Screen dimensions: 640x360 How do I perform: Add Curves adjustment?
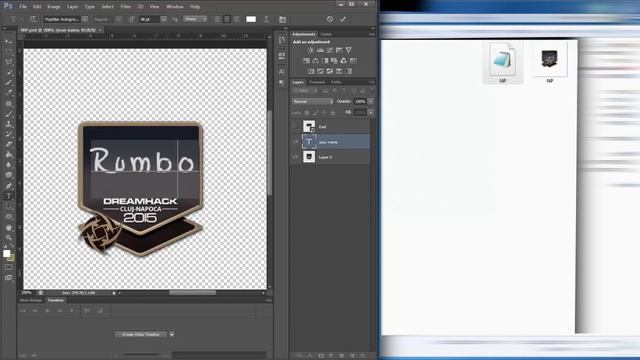330,50
